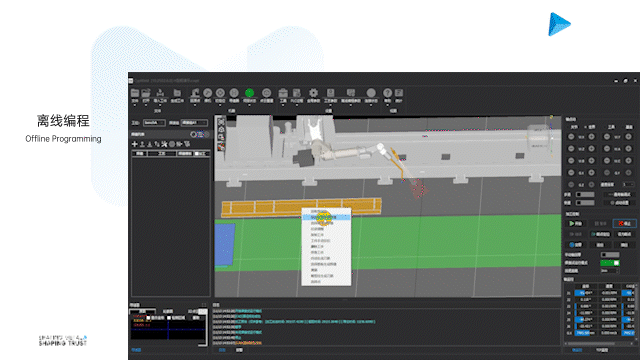Viewport: 640px width, 360px height.
Task: Click the toolbox icon in ribbon
Action: click(x=283, y=93)
